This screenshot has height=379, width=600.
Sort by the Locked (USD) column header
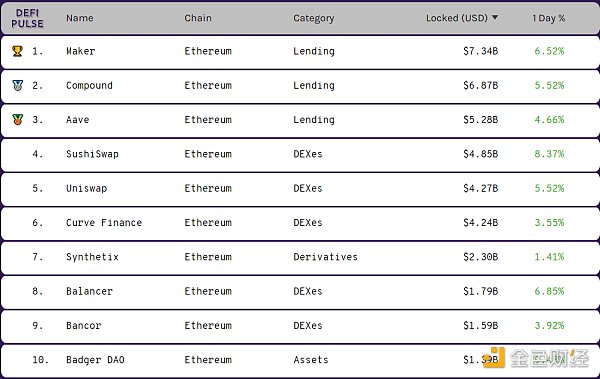(x=457, y=18)
